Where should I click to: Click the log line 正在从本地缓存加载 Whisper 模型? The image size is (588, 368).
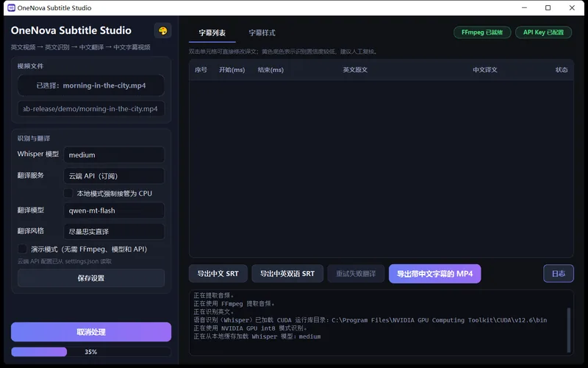257,336
